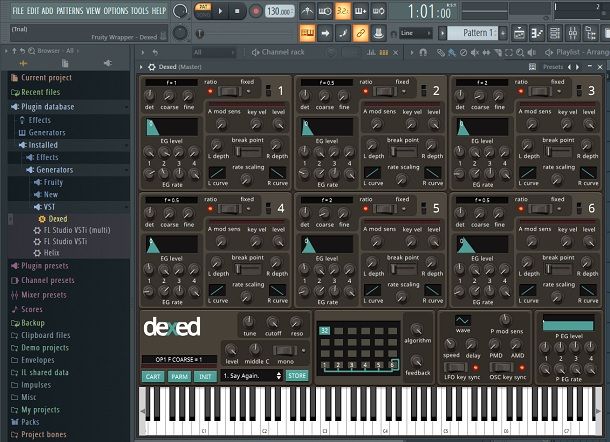Open the OPTIONS menu
The height and width of the screenshot is (442, 610).
[116, 11]
